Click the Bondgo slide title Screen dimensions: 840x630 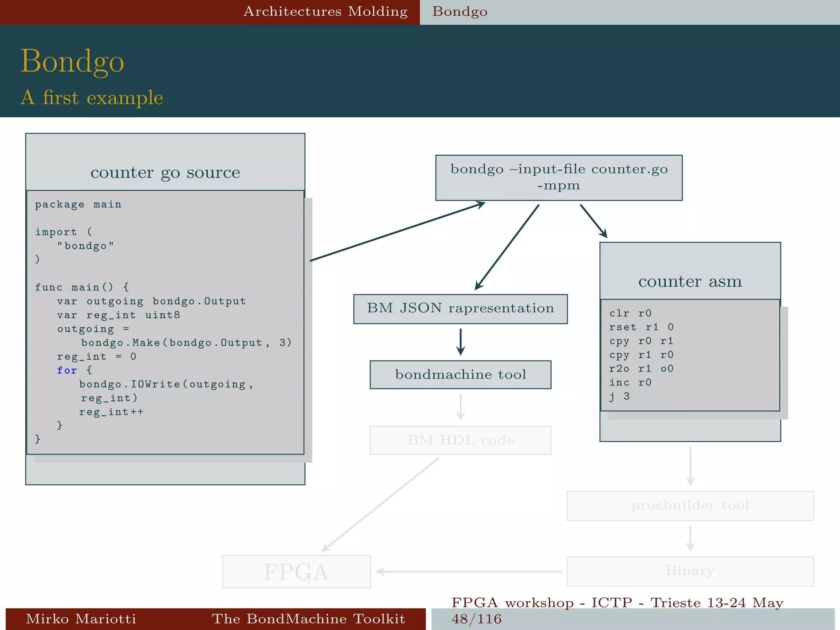coord(72,62)
